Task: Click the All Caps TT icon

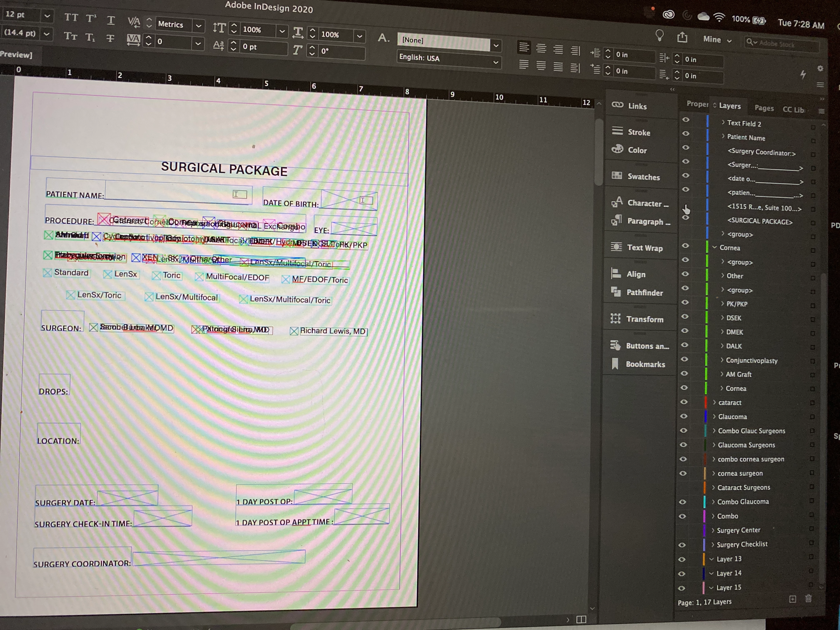Action: coord(71,17)
